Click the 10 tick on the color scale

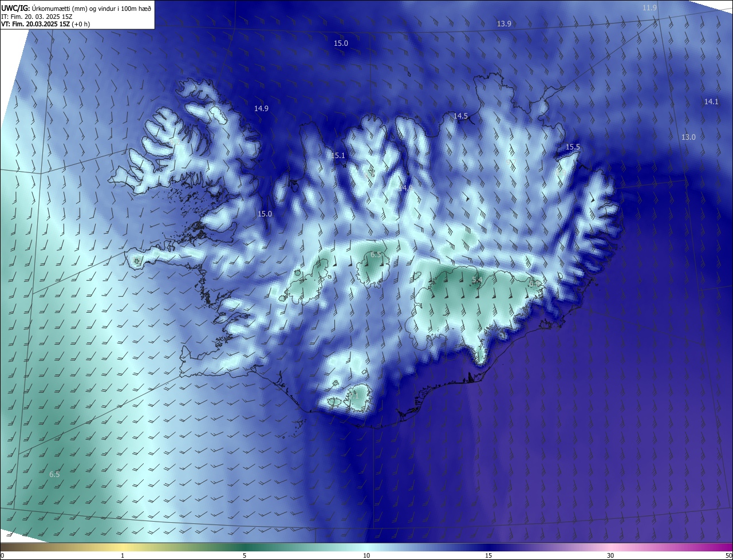(x=366, y=555)
